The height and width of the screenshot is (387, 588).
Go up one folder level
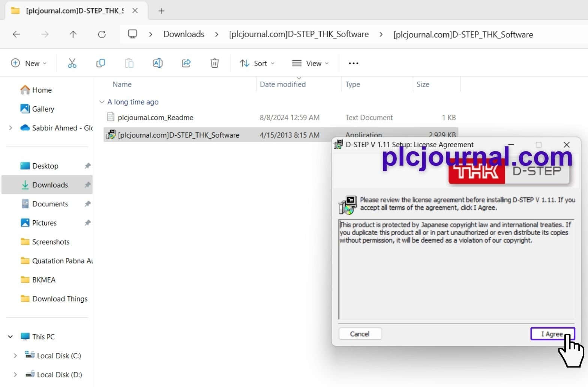click(73, 34)
